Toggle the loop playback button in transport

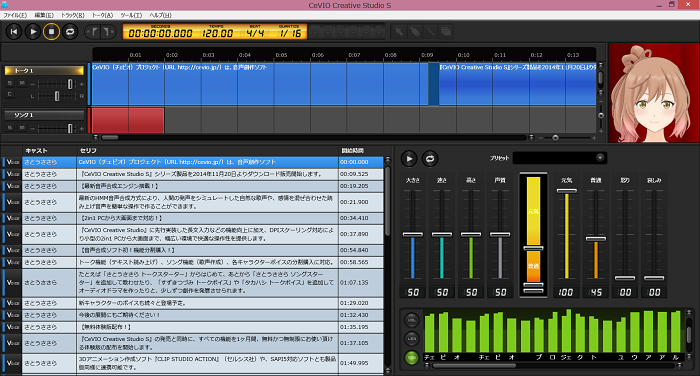[x=70, y=32]
